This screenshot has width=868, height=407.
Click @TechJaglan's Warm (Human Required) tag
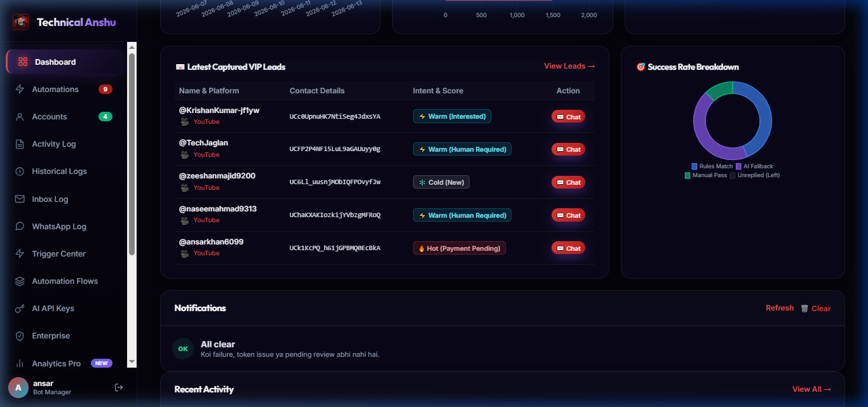click(462, 149)
